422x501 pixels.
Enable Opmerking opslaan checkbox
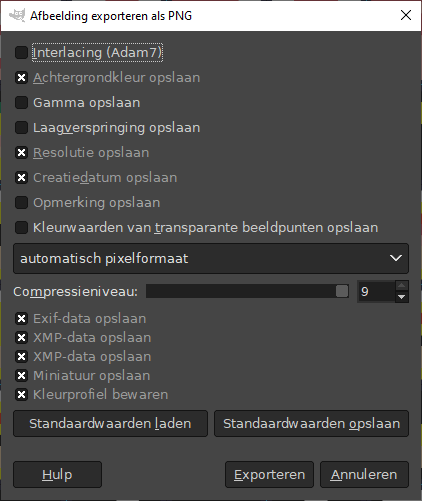(21, 203)
